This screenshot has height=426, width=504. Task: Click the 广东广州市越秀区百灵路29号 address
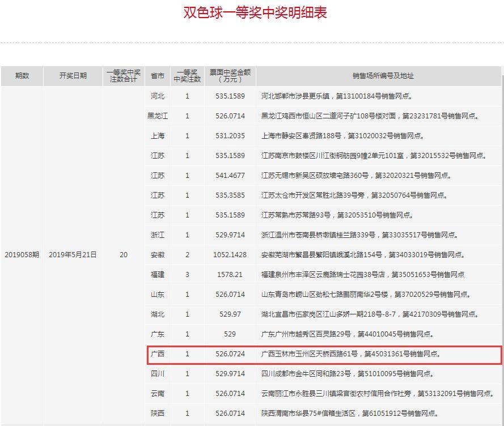coord(348,334)
